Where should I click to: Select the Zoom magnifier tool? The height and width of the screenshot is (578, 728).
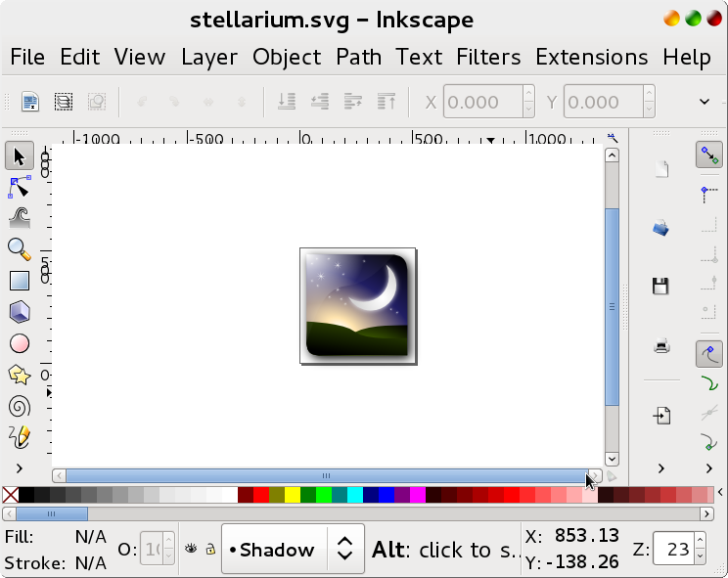[x=19, y=249]
